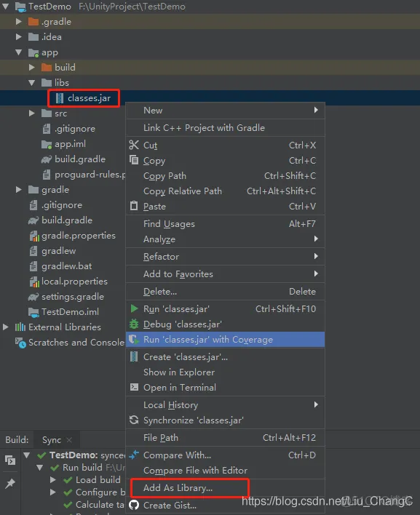This screenshot has height=515, width=420.
Task: Select the Calculate task graph row
Action: pos(100,505)
